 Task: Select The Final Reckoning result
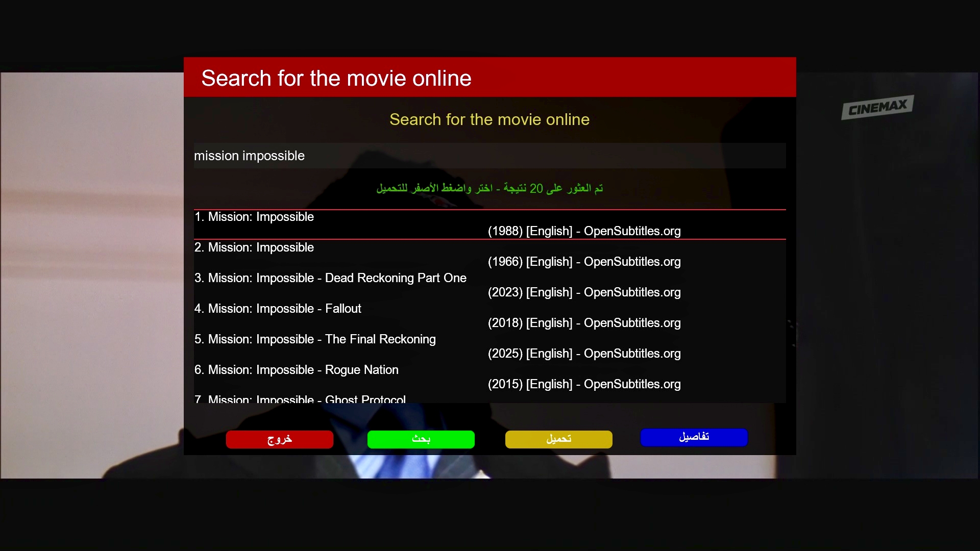(x=315, y=339)
